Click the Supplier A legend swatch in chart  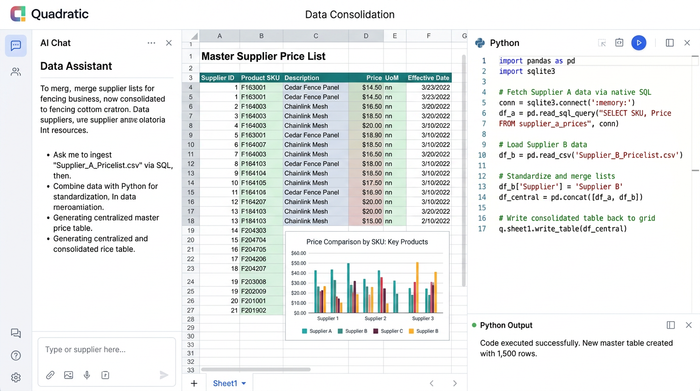(x=305, y=331)
